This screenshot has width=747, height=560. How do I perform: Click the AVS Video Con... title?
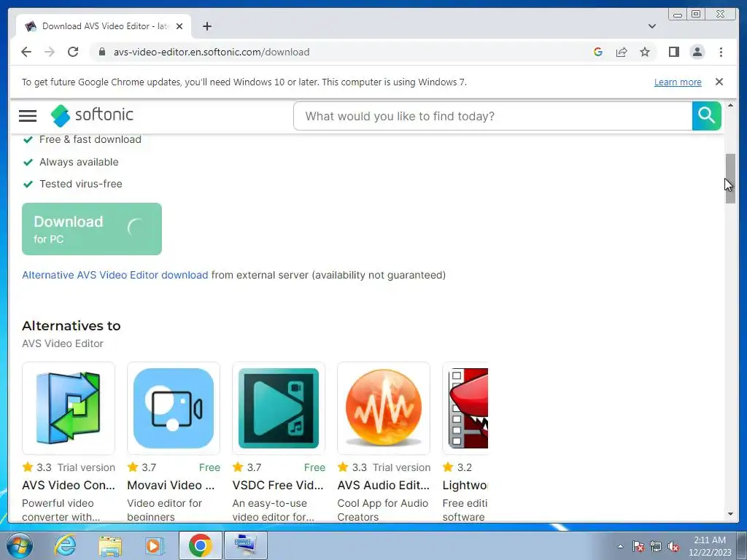coord(69,485)
